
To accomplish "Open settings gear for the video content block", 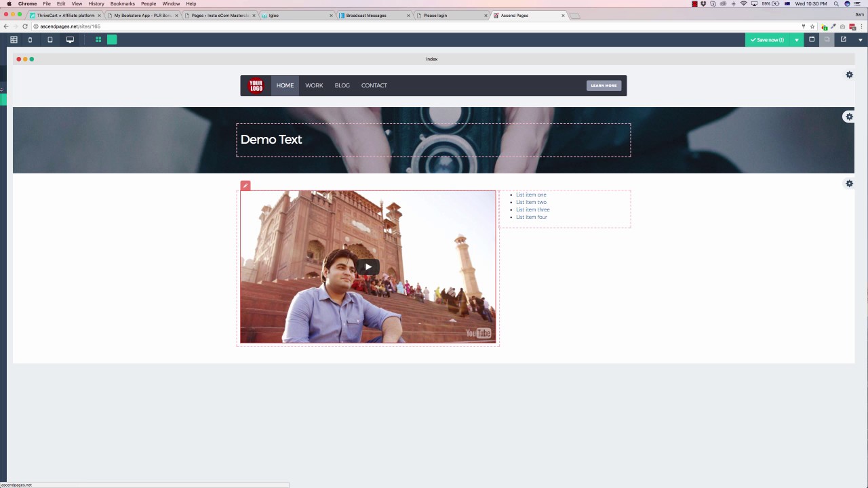I will coord(849,184).
